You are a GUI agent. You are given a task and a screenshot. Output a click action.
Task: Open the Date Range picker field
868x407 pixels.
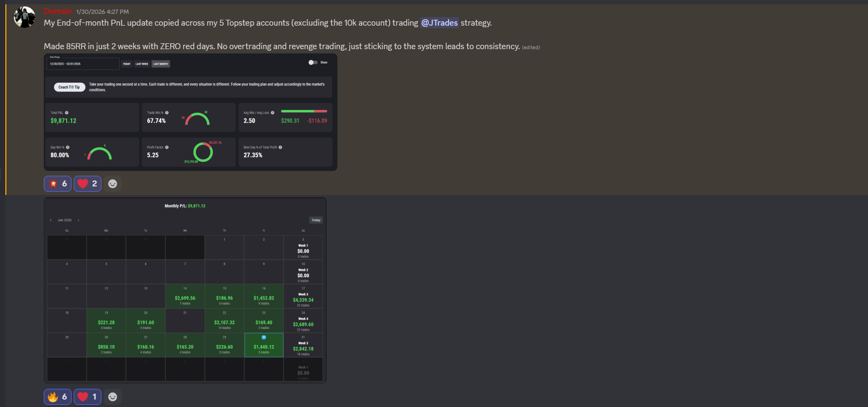(x=82, y=64)
